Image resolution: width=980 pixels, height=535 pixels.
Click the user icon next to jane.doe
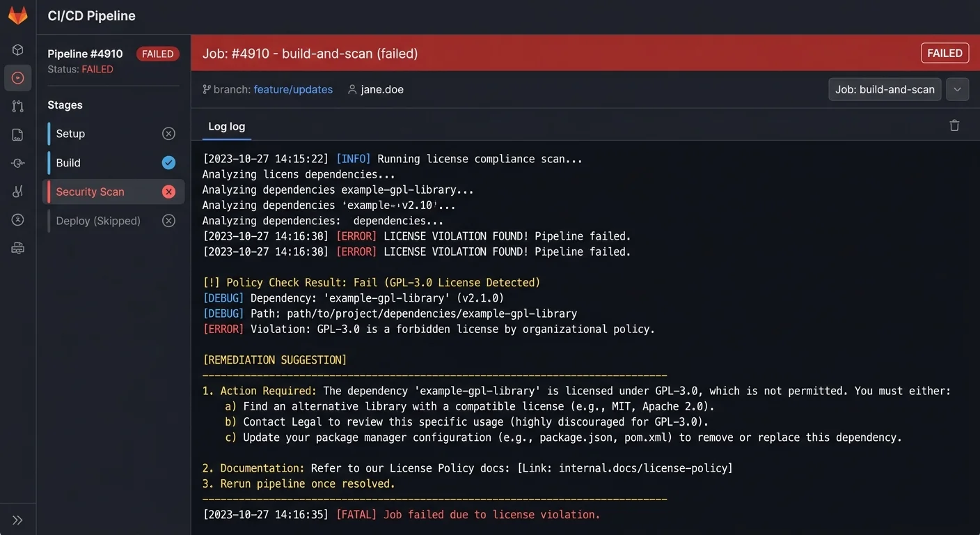pyautogui.click(x=352, y=89)
